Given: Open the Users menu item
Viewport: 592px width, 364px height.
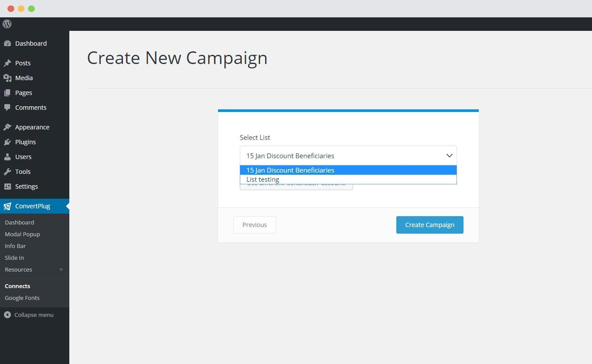Looking at the screenshot, I should click(x=23, y=157).
